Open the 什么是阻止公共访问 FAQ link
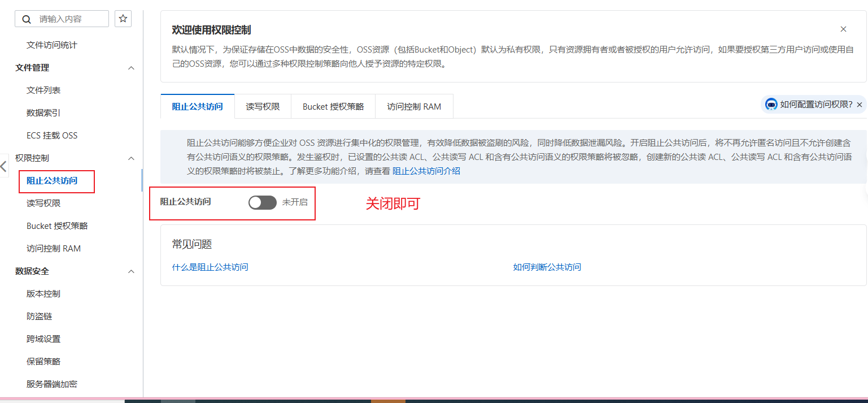The image size is (868, 403). point(210,267)
